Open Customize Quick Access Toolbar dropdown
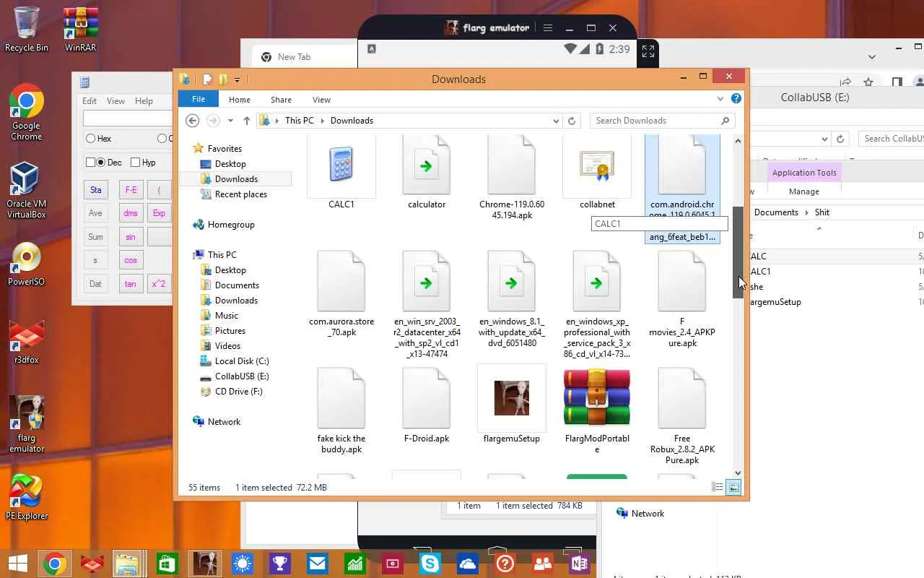This screenshot has width=924, height=578. 237,79
